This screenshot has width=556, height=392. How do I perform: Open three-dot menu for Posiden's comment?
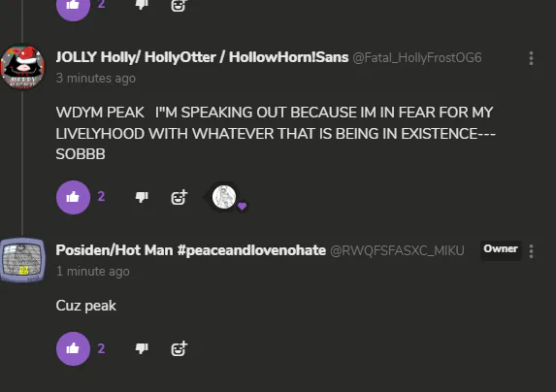coord(531,251)
